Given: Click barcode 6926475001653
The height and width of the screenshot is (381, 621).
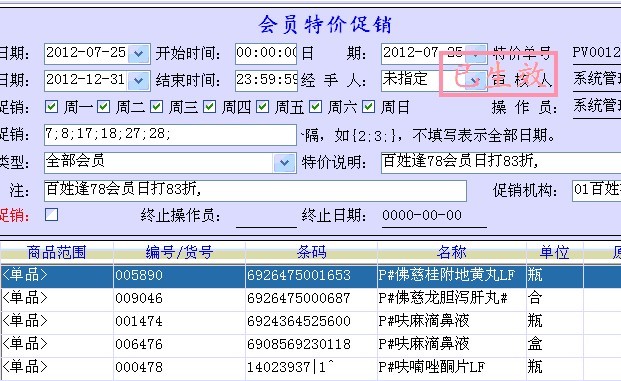Looking at the screenshot, I should (x=299, y=275).
